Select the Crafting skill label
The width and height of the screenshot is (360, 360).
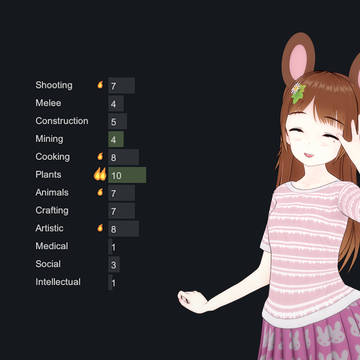(x=52, y=210)
